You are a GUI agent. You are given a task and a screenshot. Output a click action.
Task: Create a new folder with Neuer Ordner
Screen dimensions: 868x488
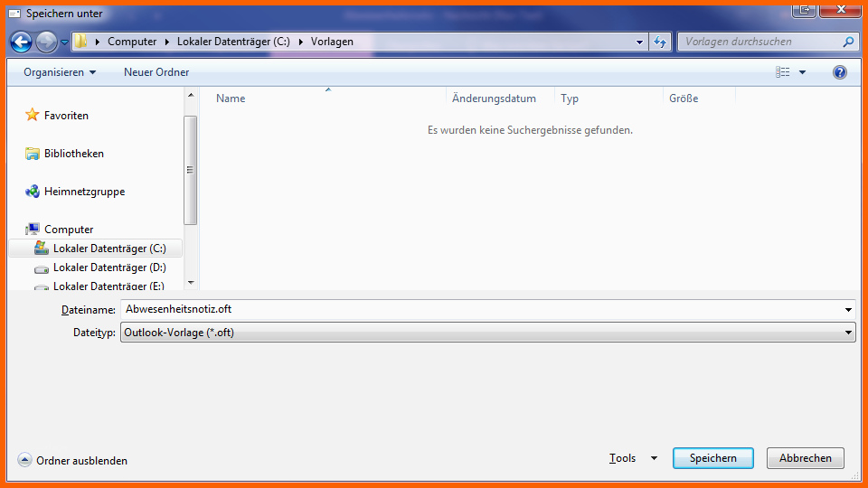156,72
